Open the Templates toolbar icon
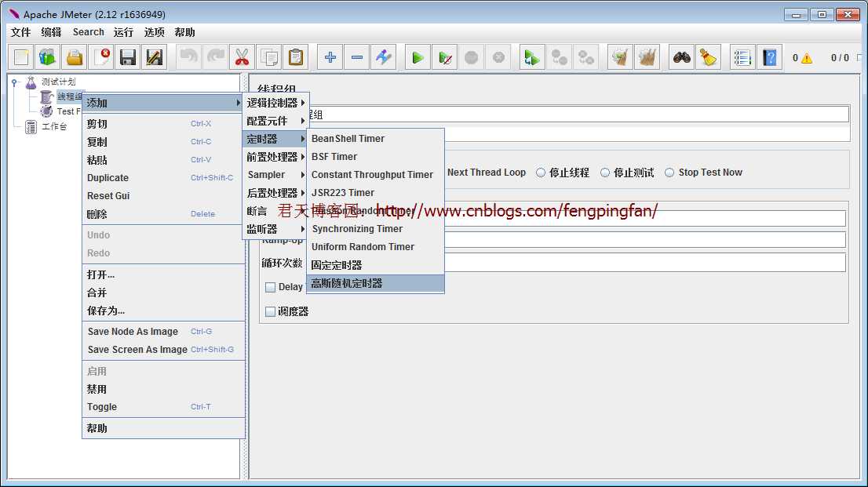The height and width of the screenshot is (487, 868). 48,57
